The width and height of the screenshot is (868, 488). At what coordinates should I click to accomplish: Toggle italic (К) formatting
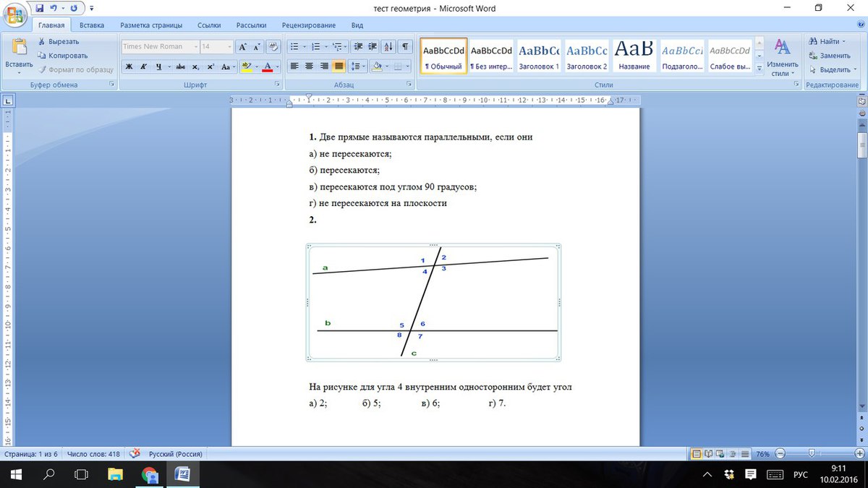(x=144, y=67)
